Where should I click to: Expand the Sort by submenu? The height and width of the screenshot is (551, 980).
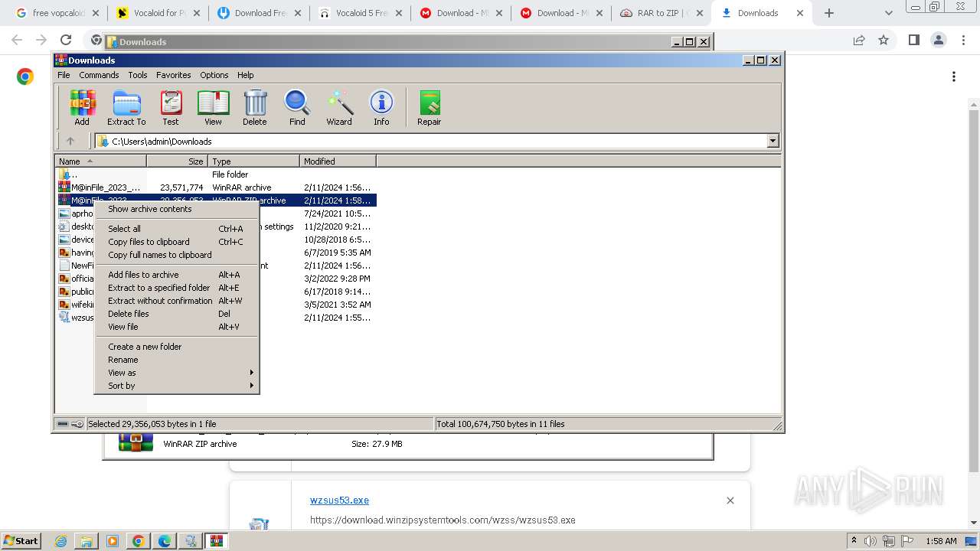click(177, 386)
